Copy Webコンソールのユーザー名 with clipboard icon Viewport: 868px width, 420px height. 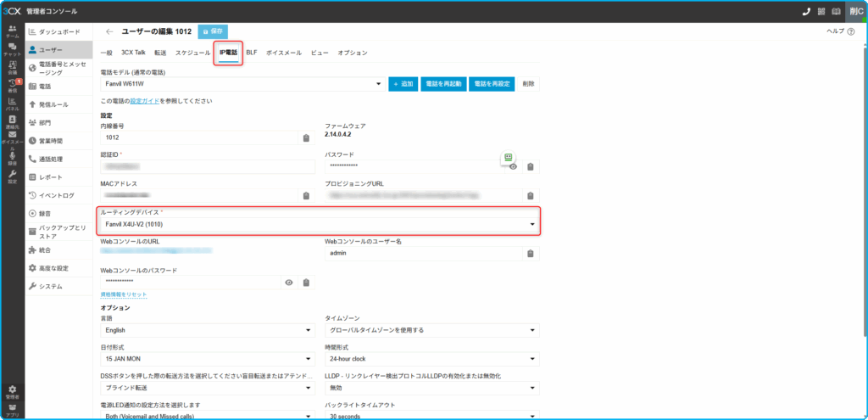[531, 253]
